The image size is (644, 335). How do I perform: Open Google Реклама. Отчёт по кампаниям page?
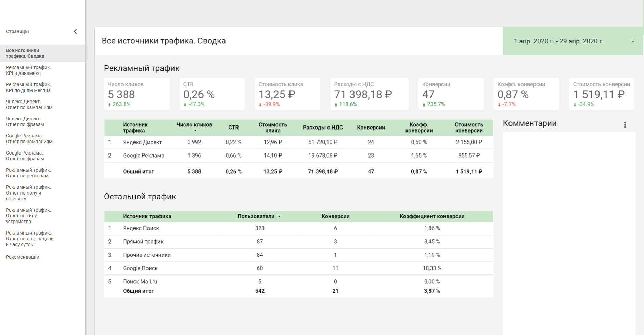[x=29, y=139]
